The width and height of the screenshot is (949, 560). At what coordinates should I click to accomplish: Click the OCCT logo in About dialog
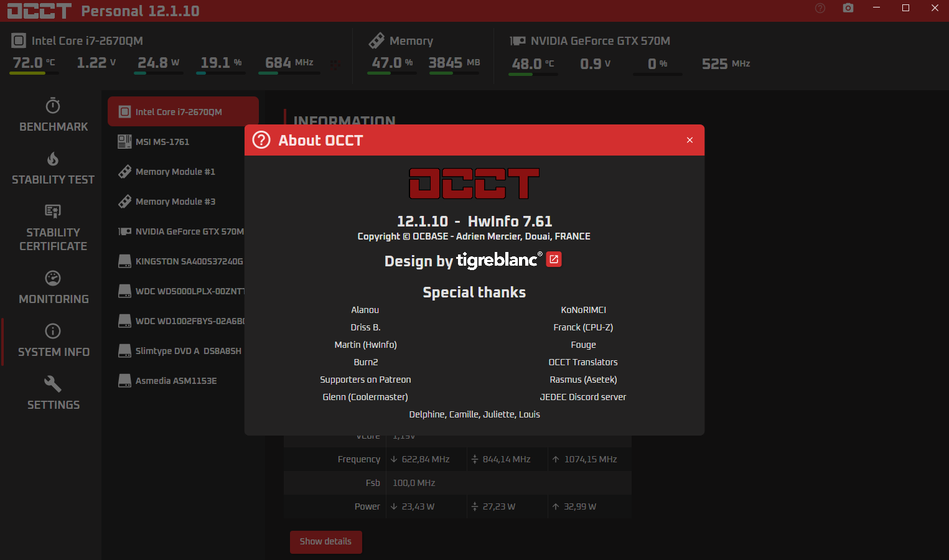point(474,184)
